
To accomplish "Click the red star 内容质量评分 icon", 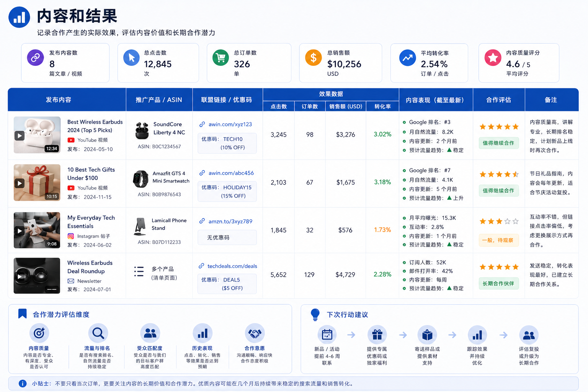I will pos(493,57).
